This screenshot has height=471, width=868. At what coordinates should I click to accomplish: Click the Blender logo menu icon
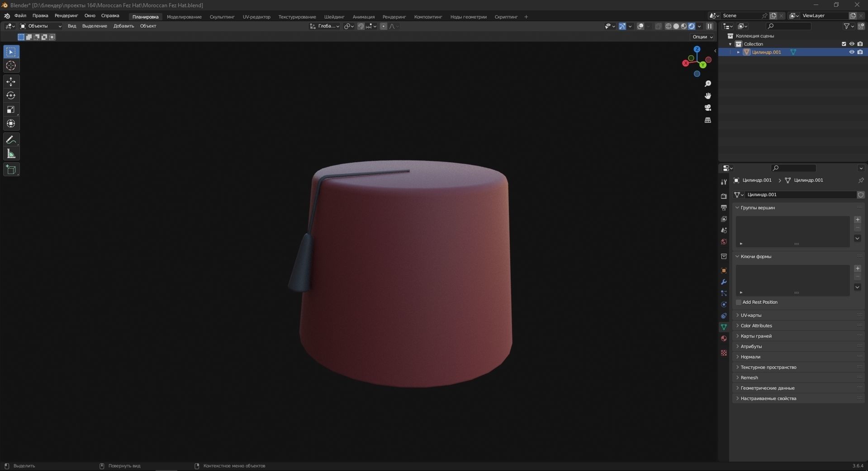[7, 16]
